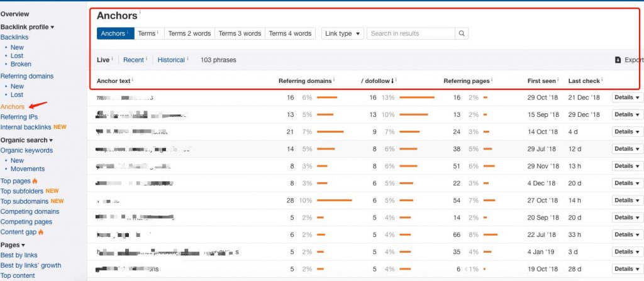This screenshot has width=644, height=281.
Task: Open Referring domains sidebar link
Action: point(27,76)
